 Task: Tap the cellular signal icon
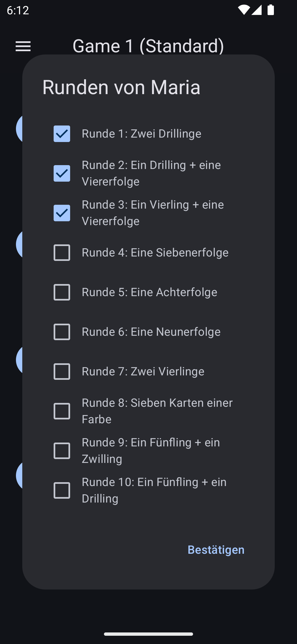[x=257, y=10]
